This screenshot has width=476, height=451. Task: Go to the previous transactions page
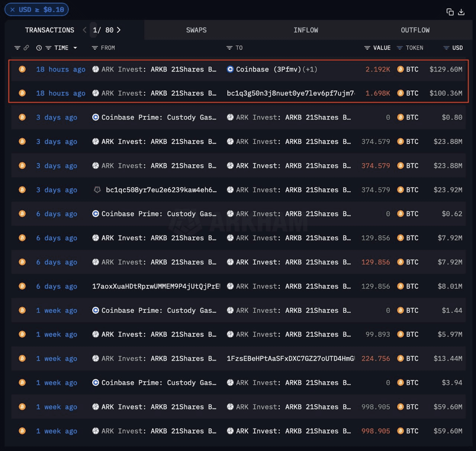pos(84,30)
